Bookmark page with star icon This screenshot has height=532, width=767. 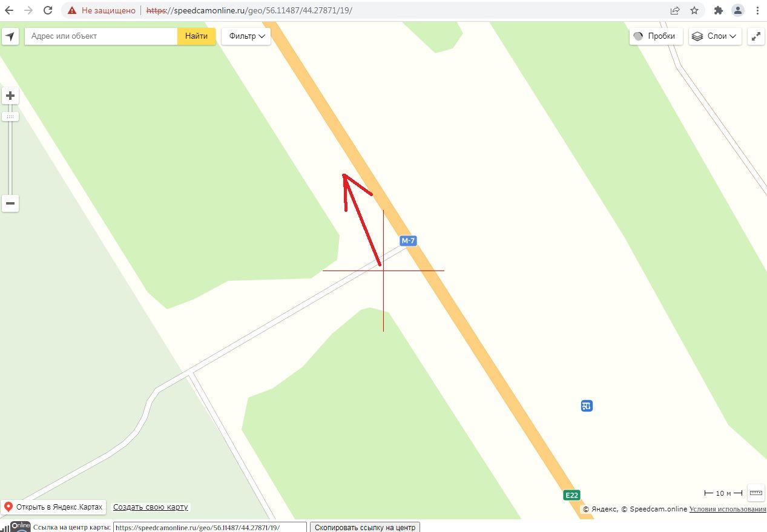694,10
